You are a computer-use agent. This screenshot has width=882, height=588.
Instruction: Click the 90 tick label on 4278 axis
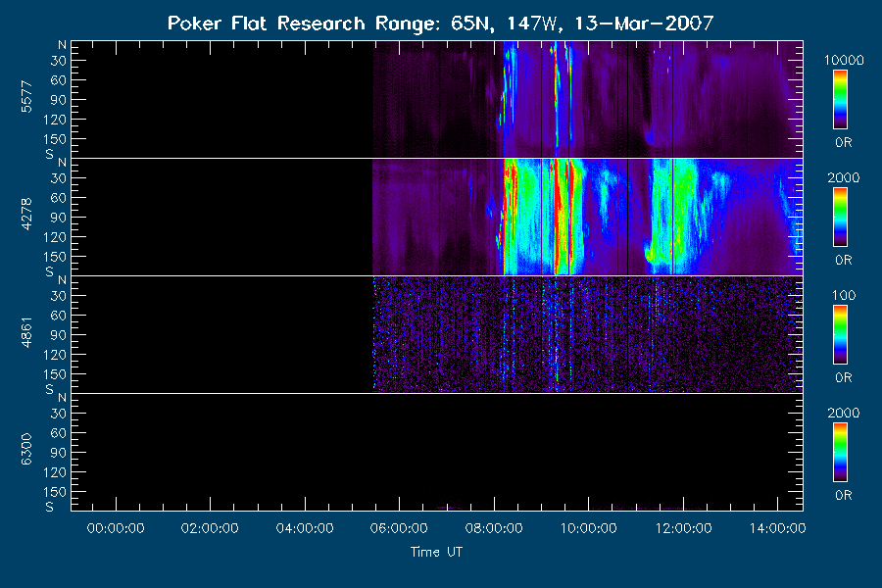click(x=59, y=218)
